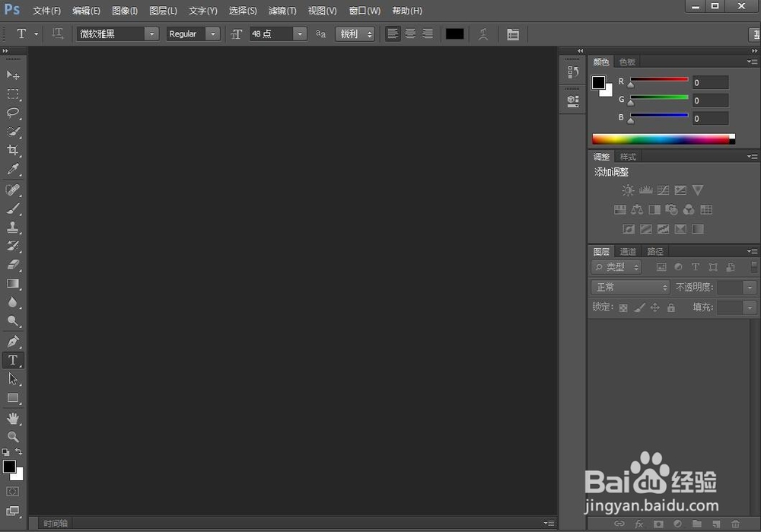Select the Eyedropper tool
Viewport: 761px width, 532px height.
pyautogui.click(x=13, y=169)
